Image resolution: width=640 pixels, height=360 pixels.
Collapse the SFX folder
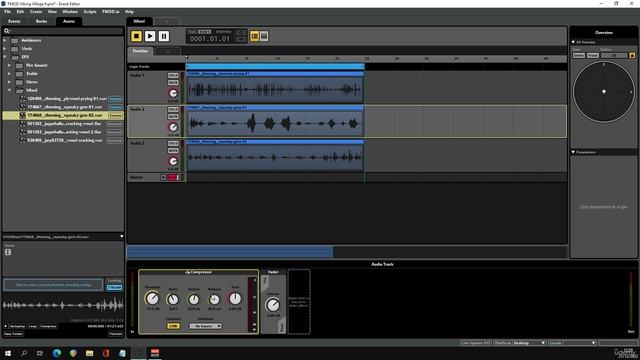[5, 57]
